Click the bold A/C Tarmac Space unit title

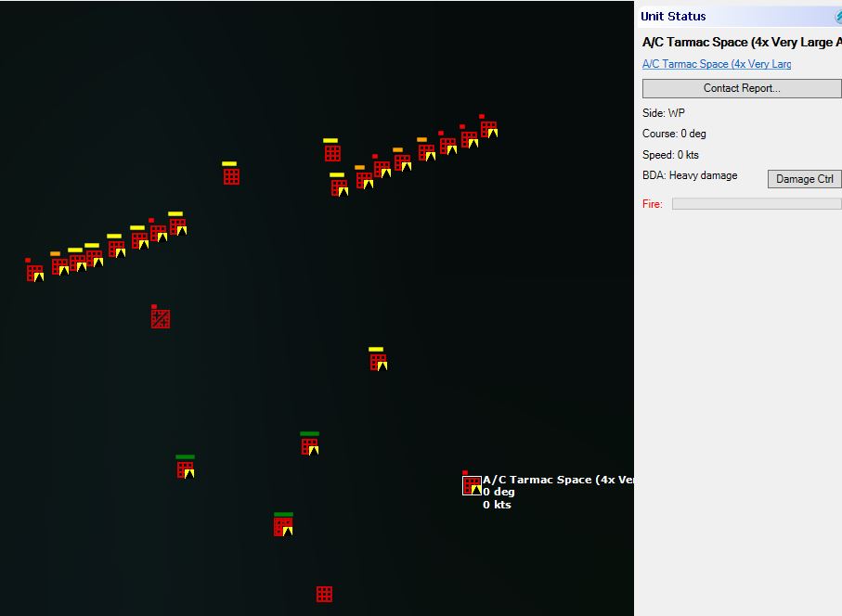point(742,42)
